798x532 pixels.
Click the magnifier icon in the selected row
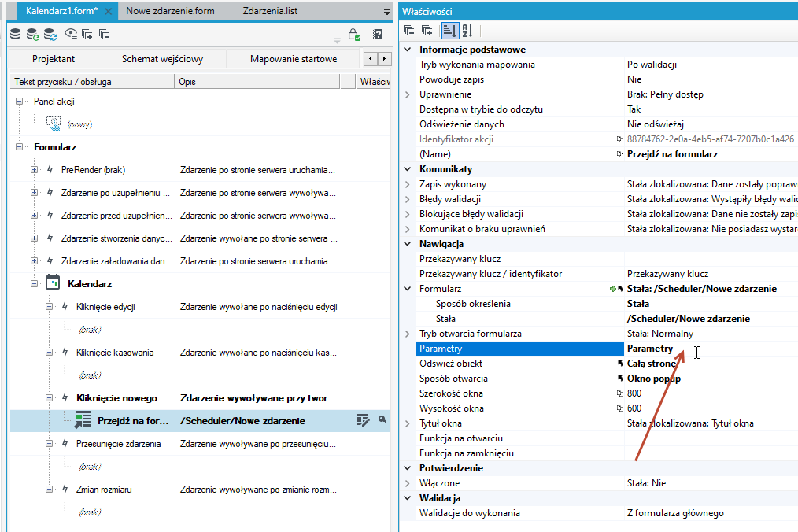[382, 419]
